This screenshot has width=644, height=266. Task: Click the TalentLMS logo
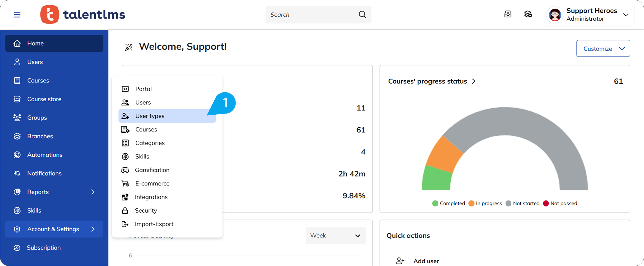83,15
